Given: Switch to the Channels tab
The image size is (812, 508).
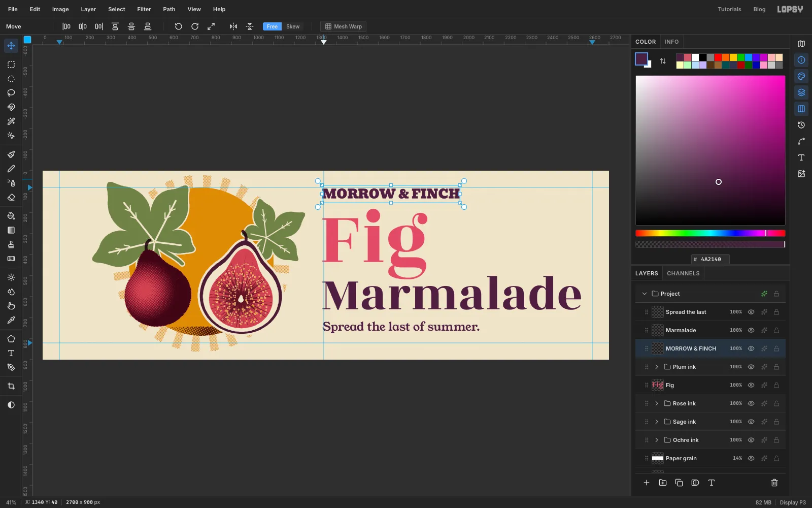Looking at the screenshot, I should pos(683,273).
